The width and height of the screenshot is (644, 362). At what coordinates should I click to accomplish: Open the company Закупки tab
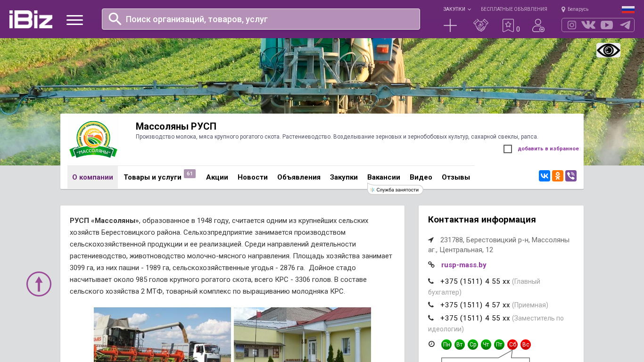344,177
